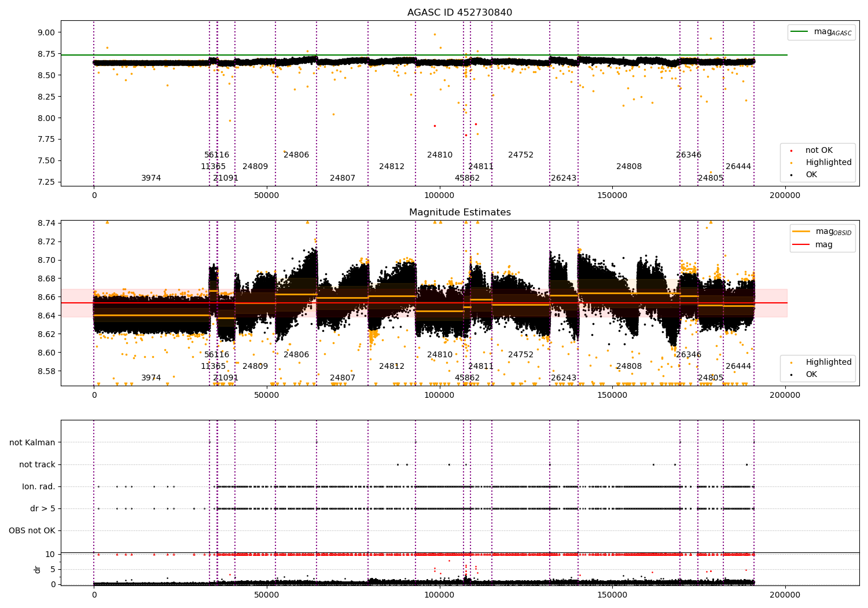Click the 8.66 y-axis tick label
The height and width of the screenshot is (608, 868).
pyautogui.click(x=46, y=298)
